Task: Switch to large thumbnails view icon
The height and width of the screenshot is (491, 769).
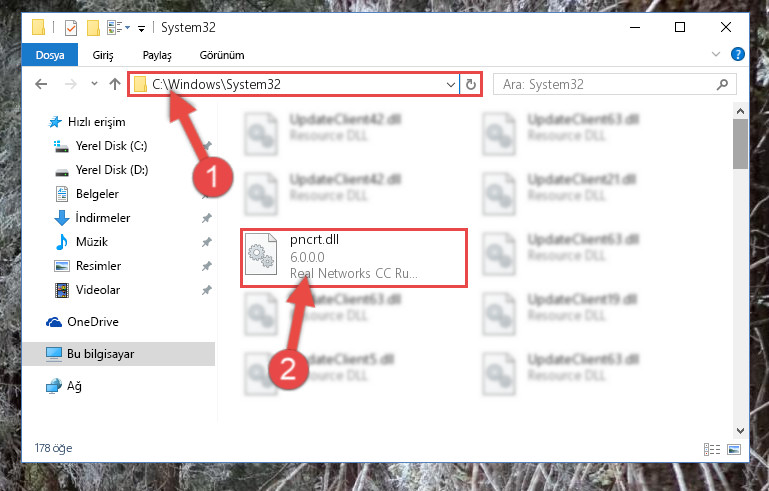Action: (734, 449)
